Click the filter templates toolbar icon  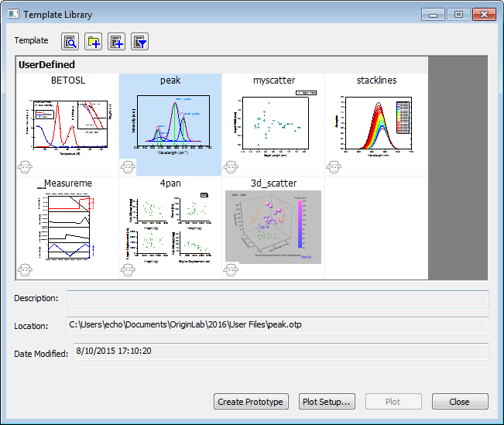tap(139, 42)
